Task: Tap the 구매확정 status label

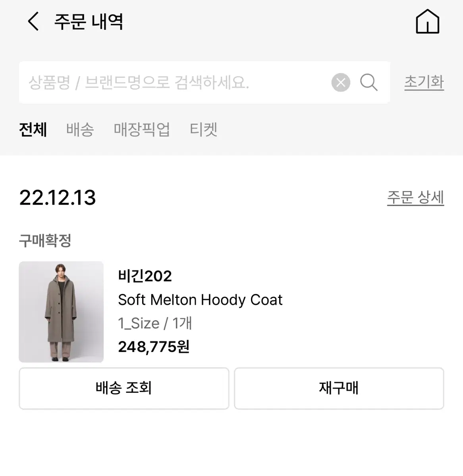Action: click(45, 240)
